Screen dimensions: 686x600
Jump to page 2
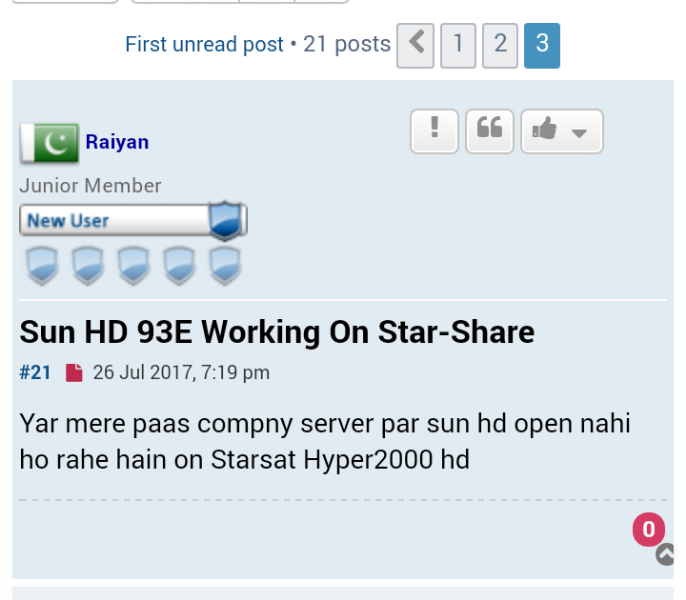pos(500,46)
